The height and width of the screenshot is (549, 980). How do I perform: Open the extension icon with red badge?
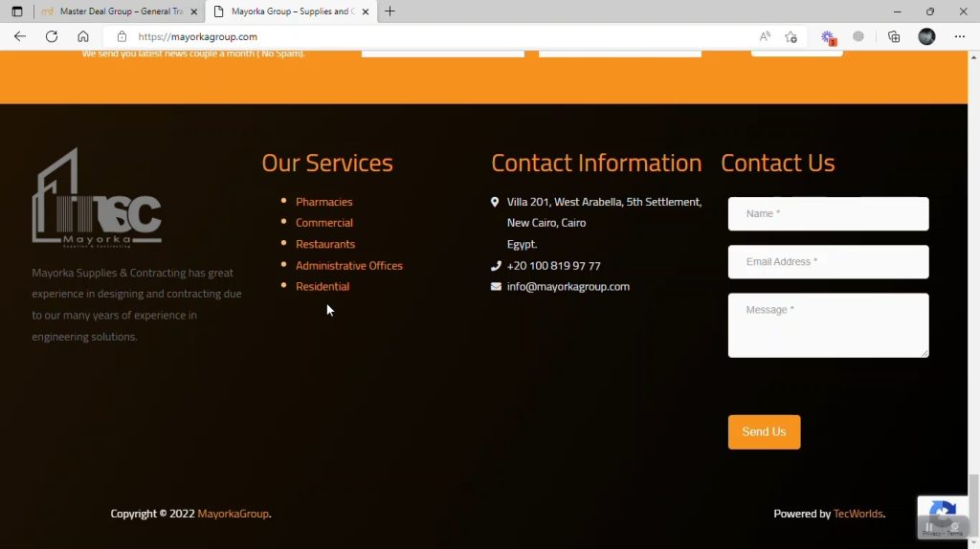click(x=828, y=37)
